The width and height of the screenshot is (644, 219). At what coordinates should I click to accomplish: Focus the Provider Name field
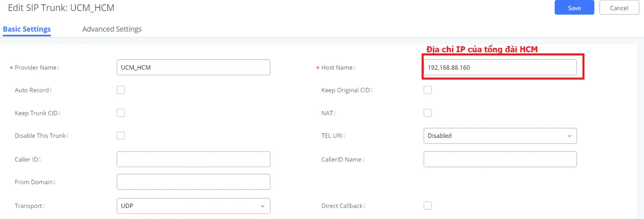[194, 67]
